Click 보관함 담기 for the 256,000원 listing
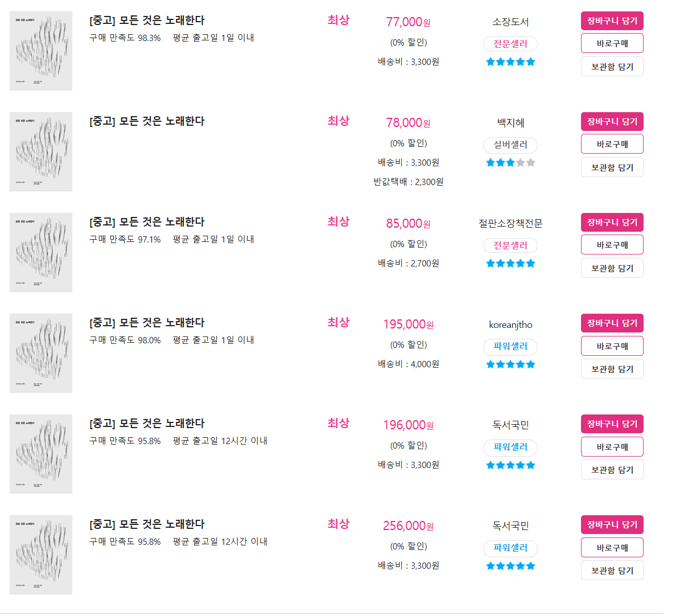Screen dimensions: 680x616 coord(612,570)
